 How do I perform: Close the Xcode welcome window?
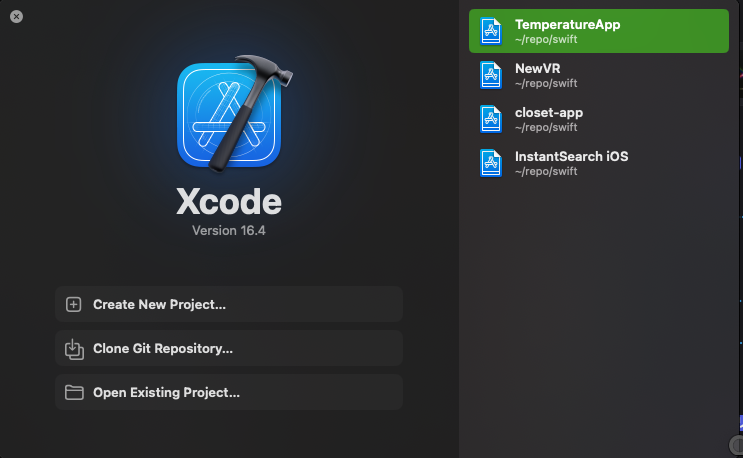click(16, 17)
